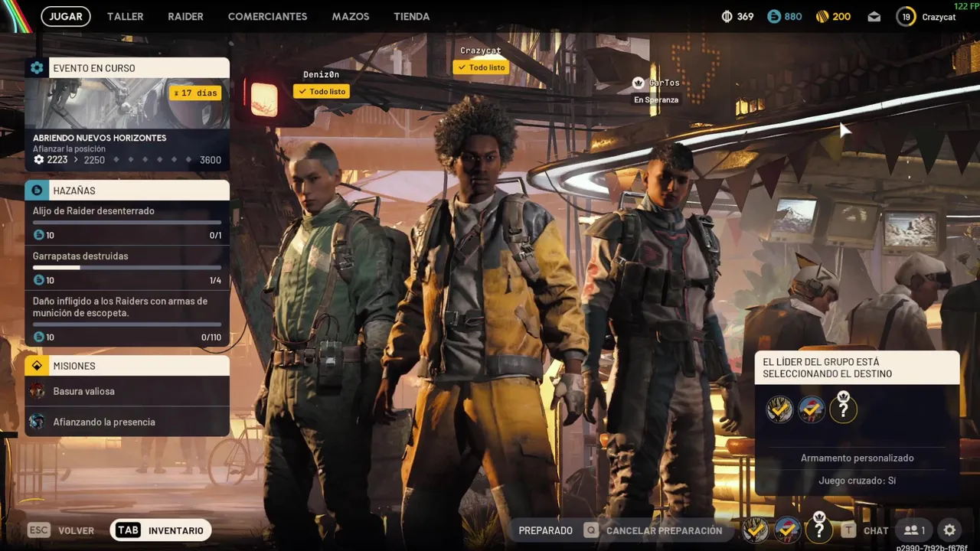Click second ready icon in bottom bar
This screenshot has width=980, height=551.
coord(787,530)
